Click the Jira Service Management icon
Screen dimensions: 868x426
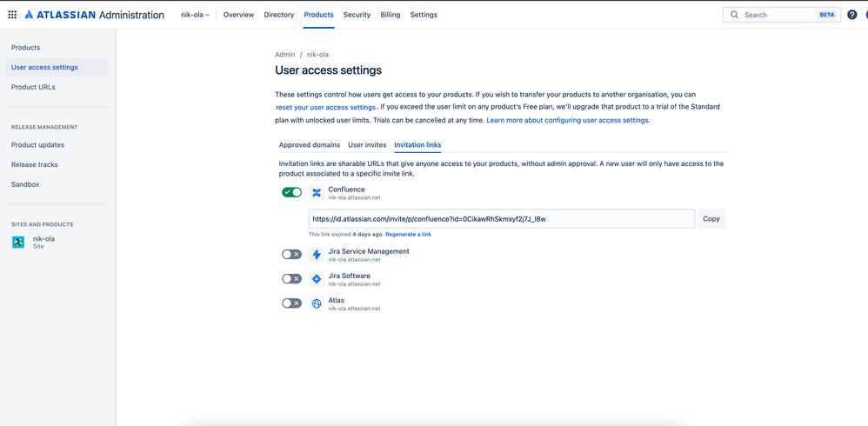317,255
